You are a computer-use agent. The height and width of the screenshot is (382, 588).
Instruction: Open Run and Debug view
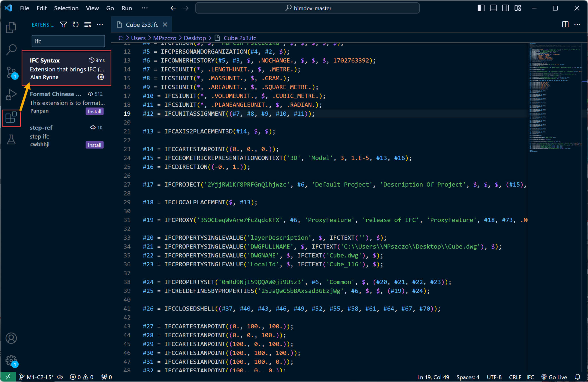click(11, 94)
